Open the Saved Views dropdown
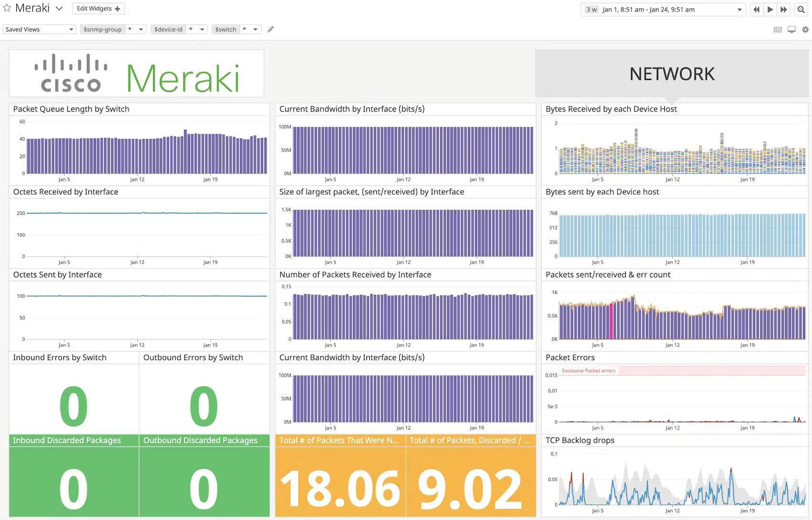 point(39,29)
